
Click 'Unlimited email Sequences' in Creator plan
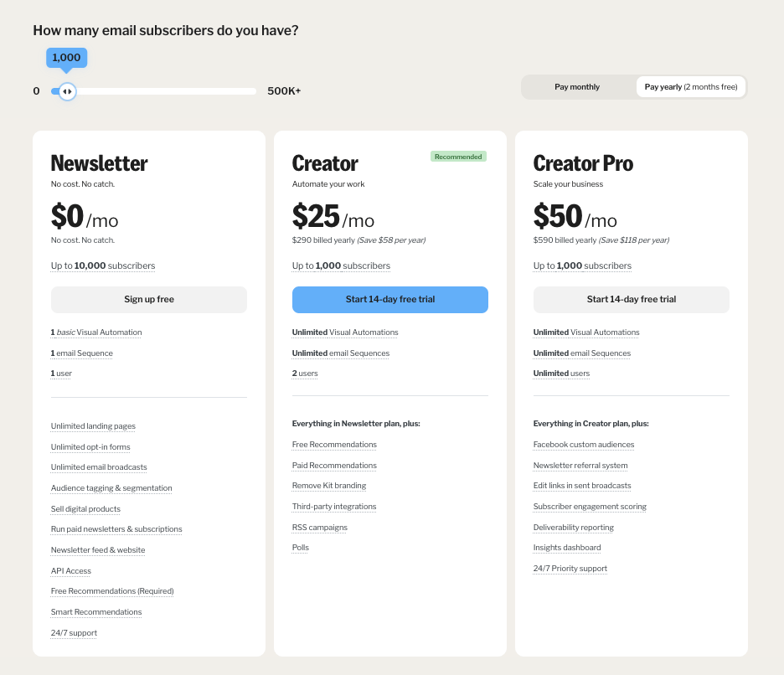point(341,353)
